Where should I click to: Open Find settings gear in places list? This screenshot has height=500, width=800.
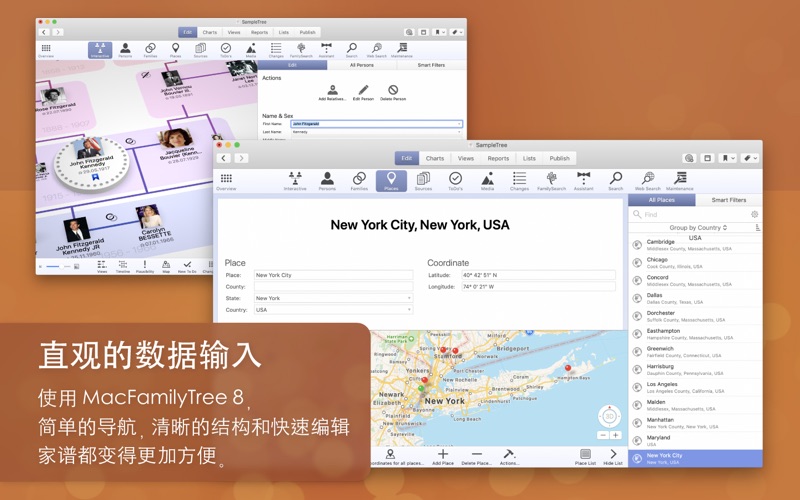[754, 214]
